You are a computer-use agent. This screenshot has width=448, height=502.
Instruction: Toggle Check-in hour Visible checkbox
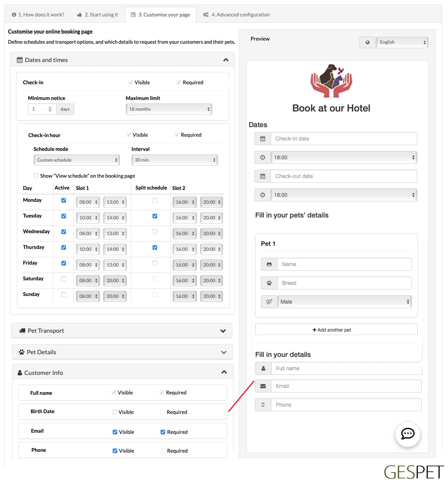[x=128, y=135]
